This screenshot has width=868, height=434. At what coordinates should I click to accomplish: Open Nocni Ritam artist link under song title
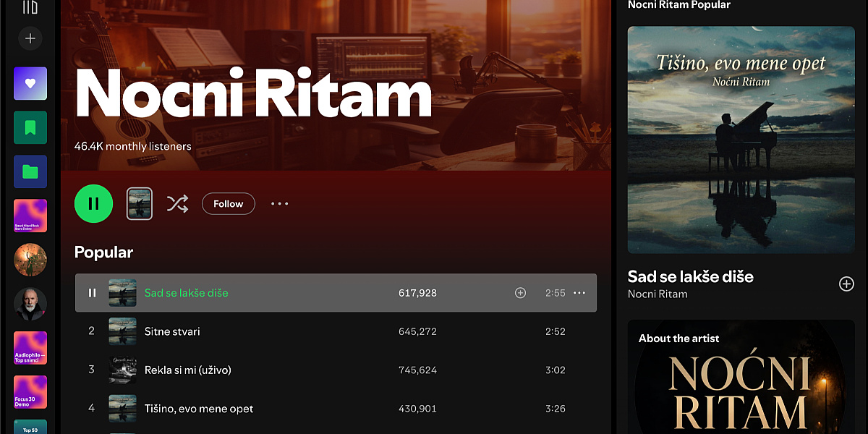click(658, 294)
